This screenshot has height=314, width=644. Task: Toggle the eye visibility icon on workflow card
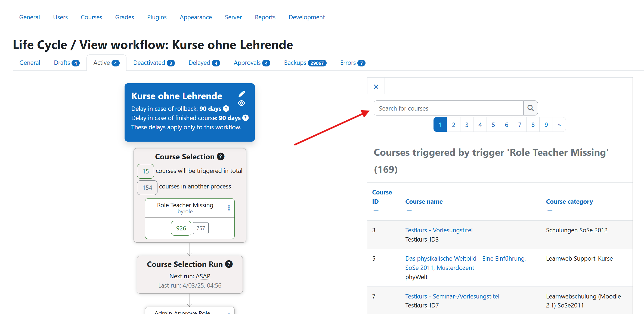click(242, 103)
